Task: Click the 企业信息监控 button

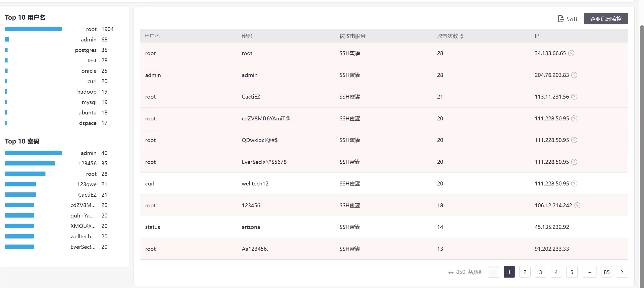Action: (x=605, y=19)
